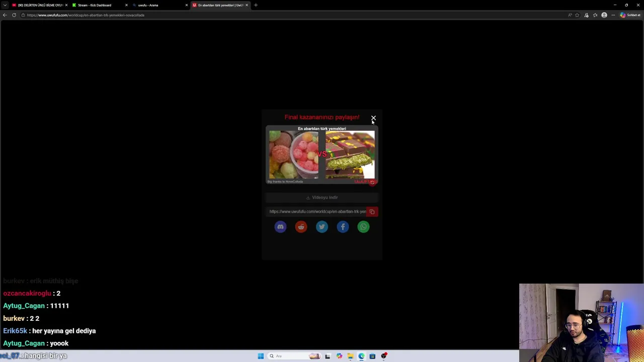Expand the tab actions dropdown
Screen dimensions: 644x362
click(x=5, y=5)
